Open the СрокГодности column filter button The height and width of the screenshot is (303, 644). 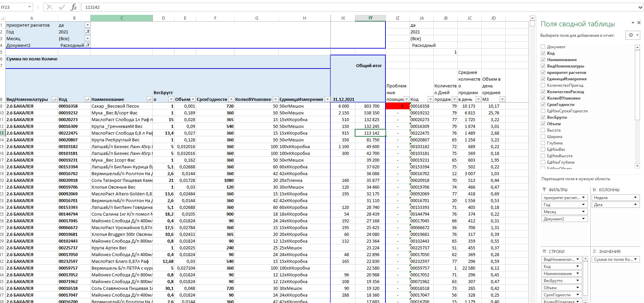pos(231,99)
